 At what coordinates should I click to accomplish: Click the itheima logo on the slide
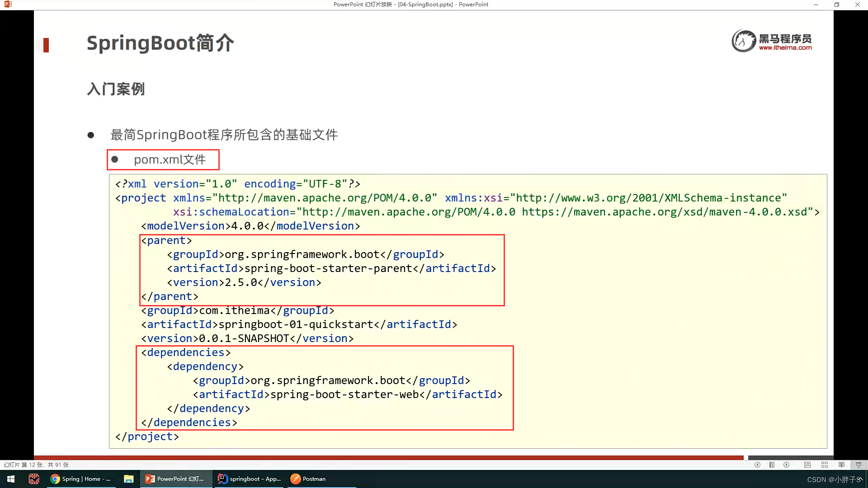[771, 41]
